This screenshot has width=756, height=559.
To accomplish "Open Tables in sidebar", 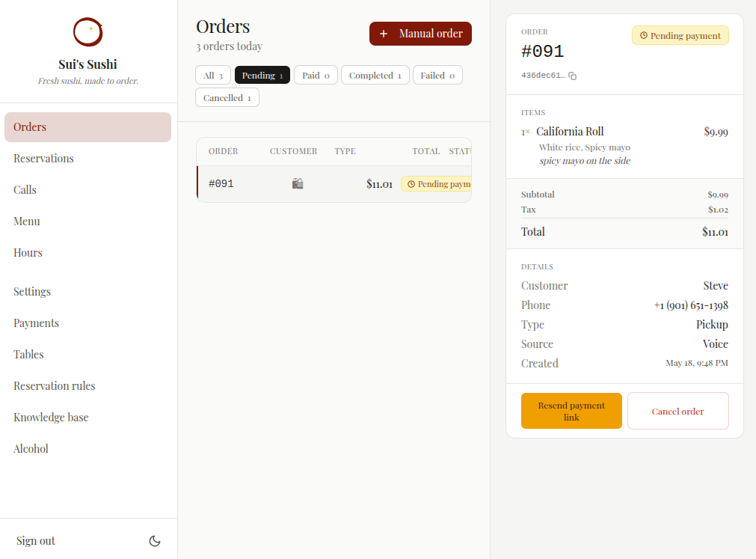I will tap(87, 355).
